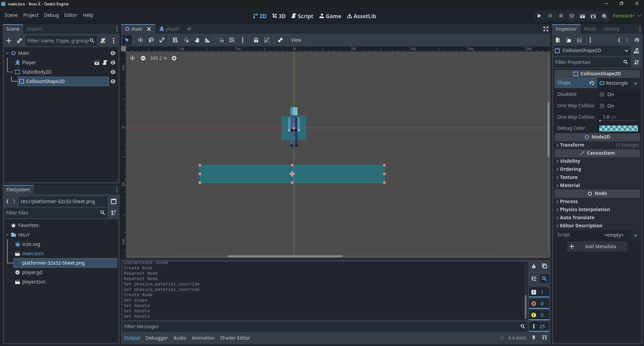The image size is (644, 346).
Task: Zoom out the 2D viewport
Action: pyautogui.click(x=143, y=58)
